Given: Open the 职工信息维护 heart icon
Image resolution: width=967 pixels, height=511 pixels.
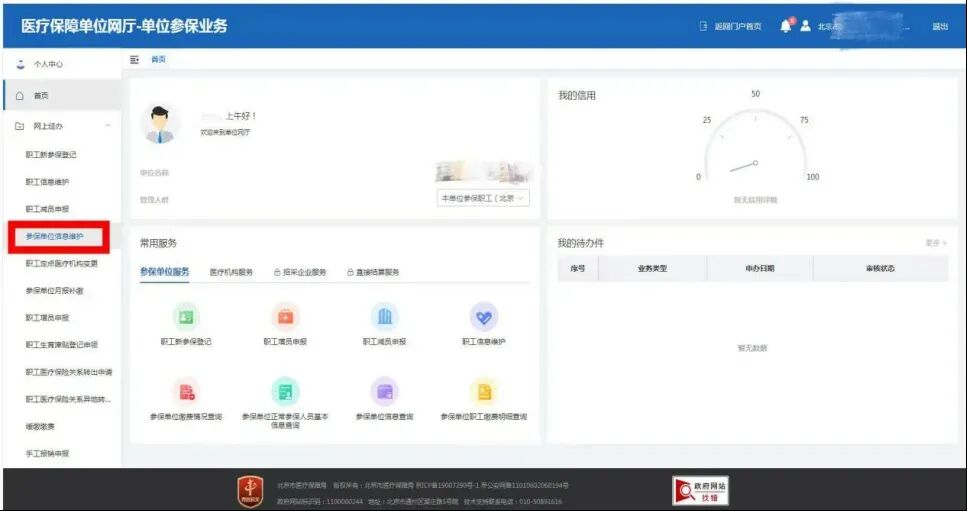Looking at the screenshot, I should pyautogui.click(x=484, y=317).
